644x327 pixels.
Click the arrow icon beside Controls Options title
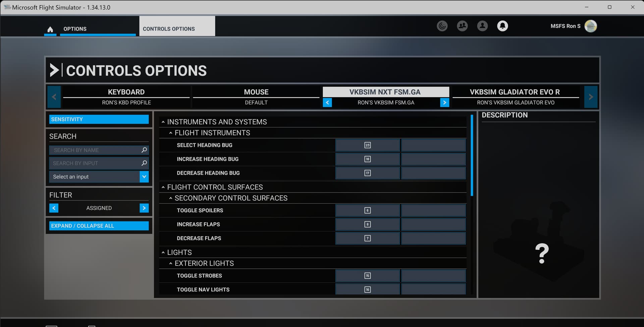(x=54, y=70)
